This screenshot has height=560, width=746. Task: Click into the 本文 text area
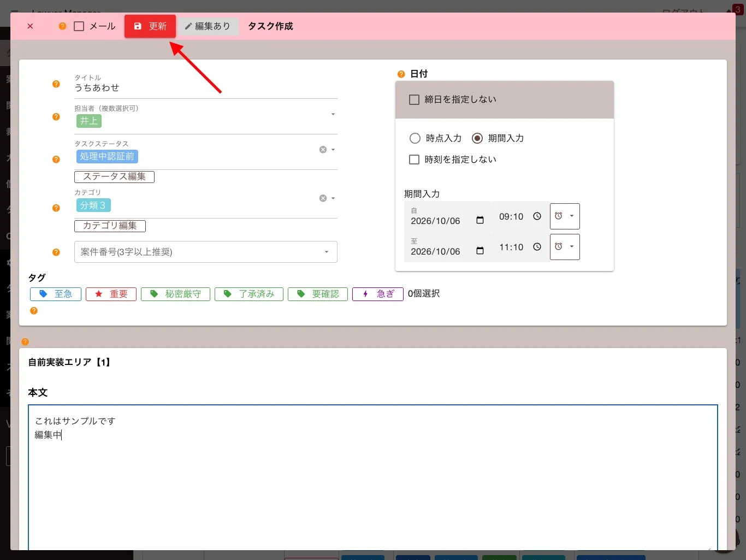(373, 478)
